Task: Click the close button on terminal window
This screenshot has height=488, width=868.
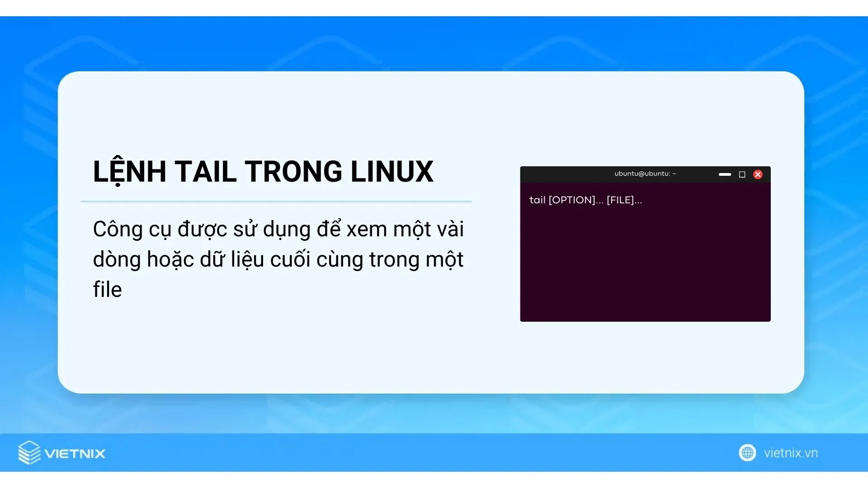Action: pyautogui.click(x=758, y=174)
